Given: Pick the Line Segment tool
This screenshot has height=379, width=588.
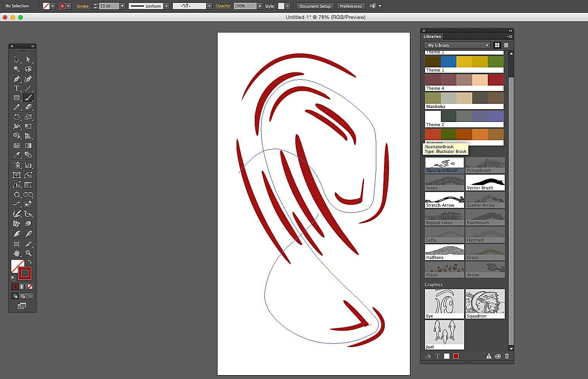Looking at the screenshot, I should pyautogui.click(x=28, y=88).
